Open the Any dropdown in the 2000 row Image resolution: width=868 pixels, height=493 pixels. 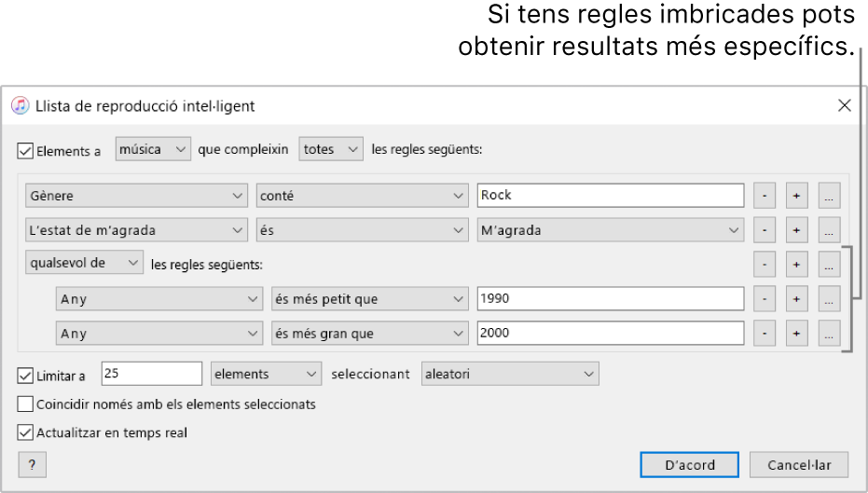coord(159,334)
